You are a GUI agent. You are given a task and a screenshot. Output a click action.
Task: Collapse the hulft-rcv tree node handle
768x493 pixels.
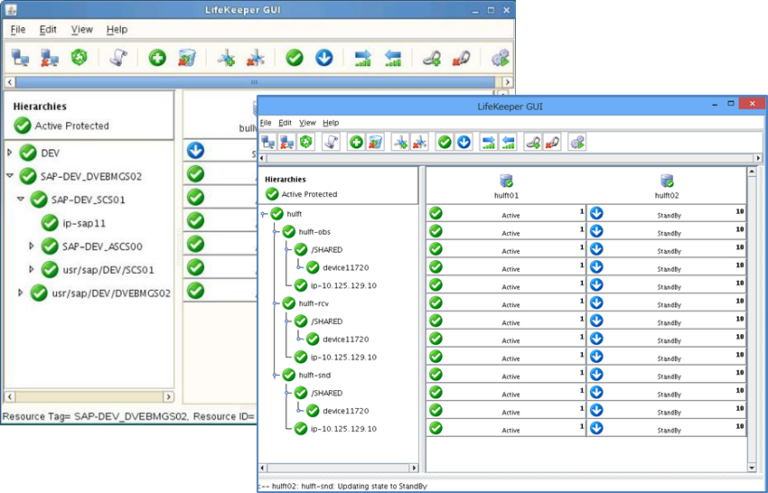coord(276,304)
